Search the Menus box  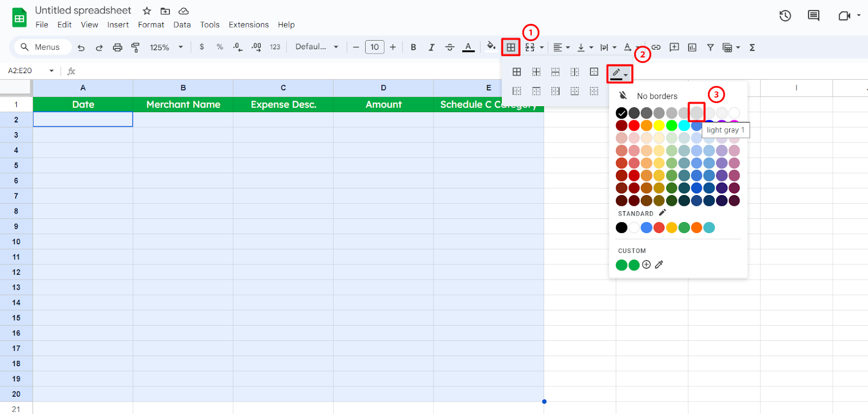pos(43,47)
